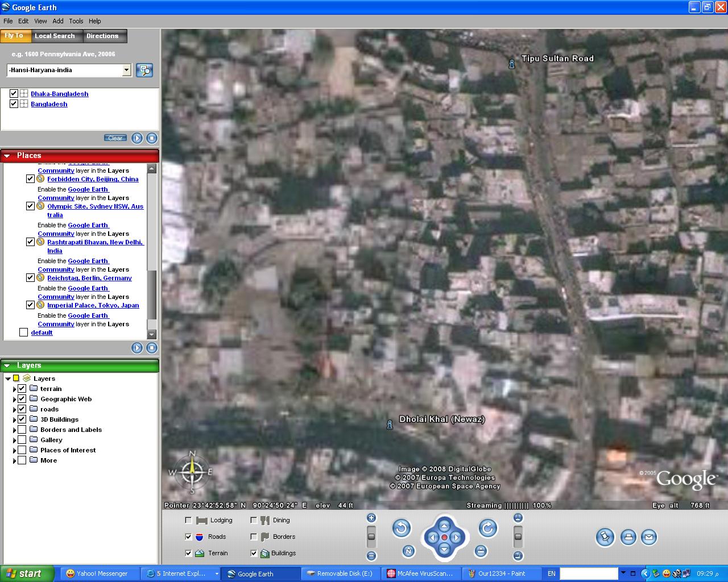Reset tilt with the eject-style button
Screen dimensions: 728x582
481,551
